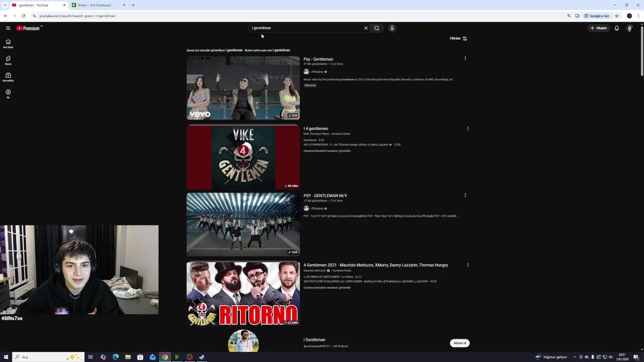This screenshot has width=644, height=362.
Task: Click Google'a Sor button
Action: (597, 16)
